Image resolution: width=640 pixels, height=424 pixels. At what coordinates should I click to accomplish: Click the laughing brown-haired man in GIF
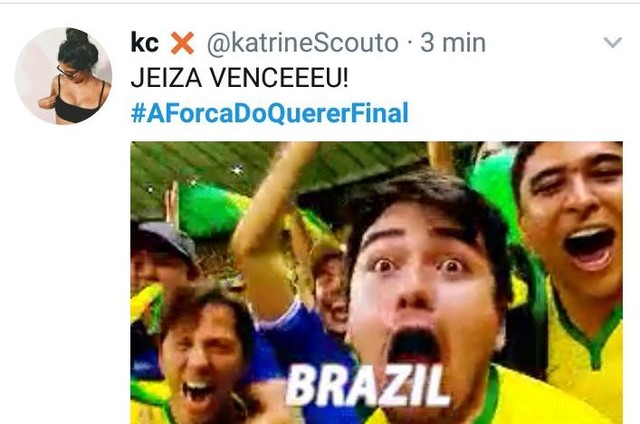(204, 359)
